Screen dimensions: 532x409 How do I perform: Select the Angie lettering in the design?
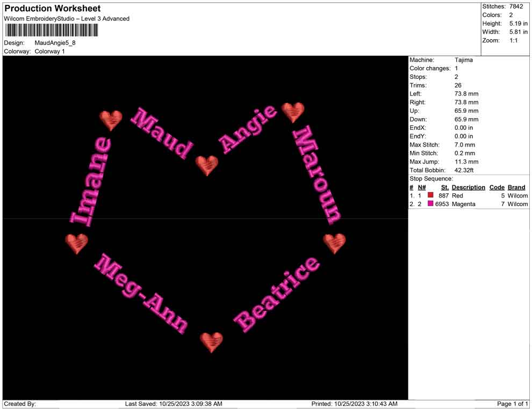pos(248,129)
